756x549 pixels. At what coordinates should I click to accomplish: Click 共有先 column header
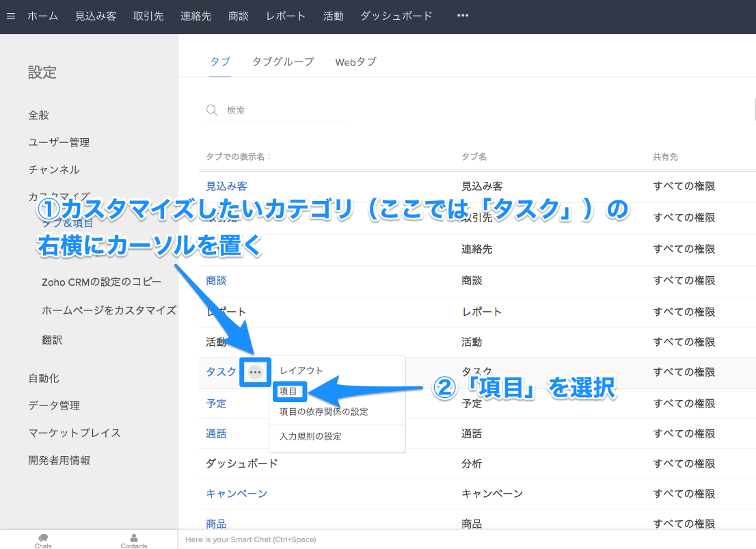(665, 157)
